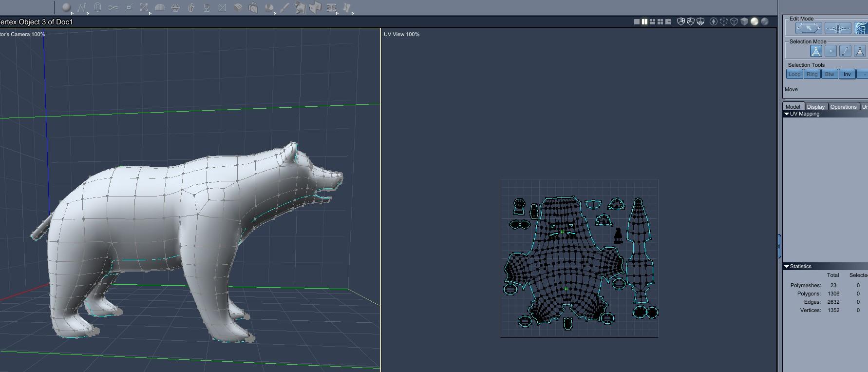Switch to the Operations tab
The height and width of the screenshot is (372, 868).
(844, 107)
